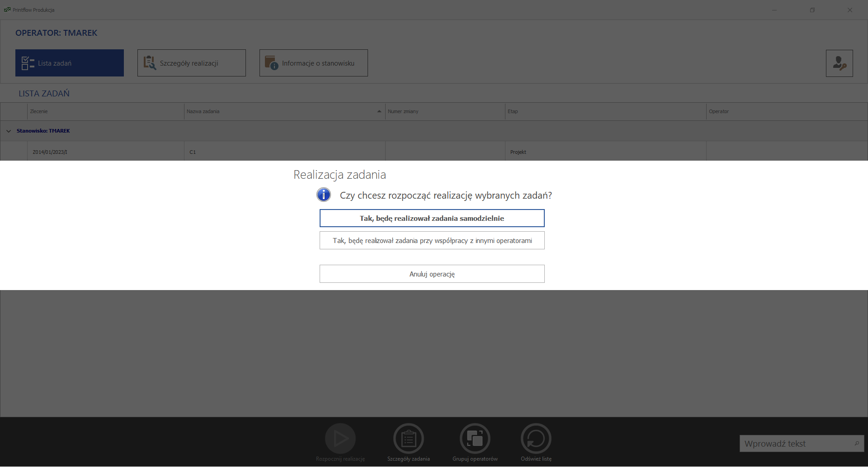Image resolution: width=868 pixels, height=467 pixels.
Task: Open Szczegóły zadania clipboard icon
Action: coord(409,438)
